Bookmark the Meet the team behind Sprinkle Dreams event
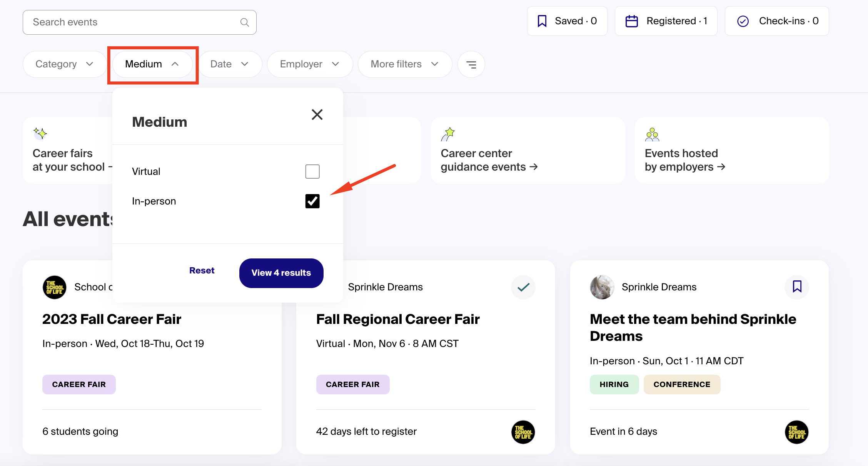The width and height of the screenshot is (868, 466). pyautogui.click(x=797, y=287)
